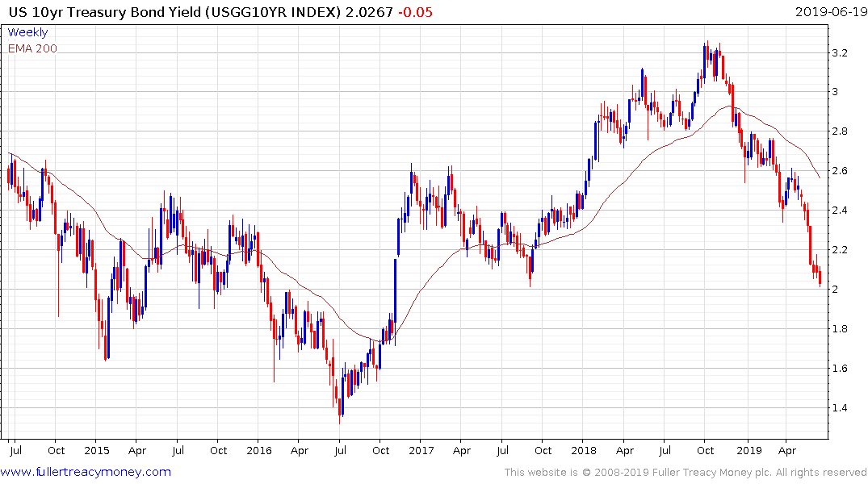The width and height of the screenshot is (868, 484).
Task: Click the latest candlestick near 2.0
Action: click(x=820, y=277)
